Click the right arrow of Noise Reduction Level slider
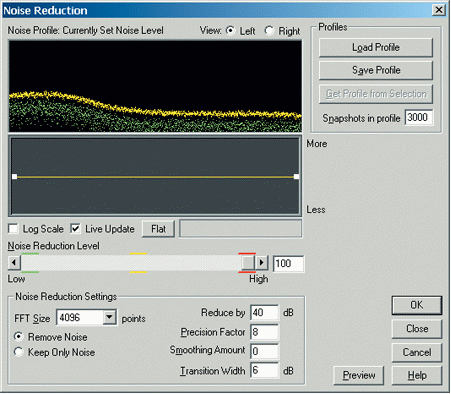Image resolution: width=451 pixels, height=394 pixels. (262, 263)
